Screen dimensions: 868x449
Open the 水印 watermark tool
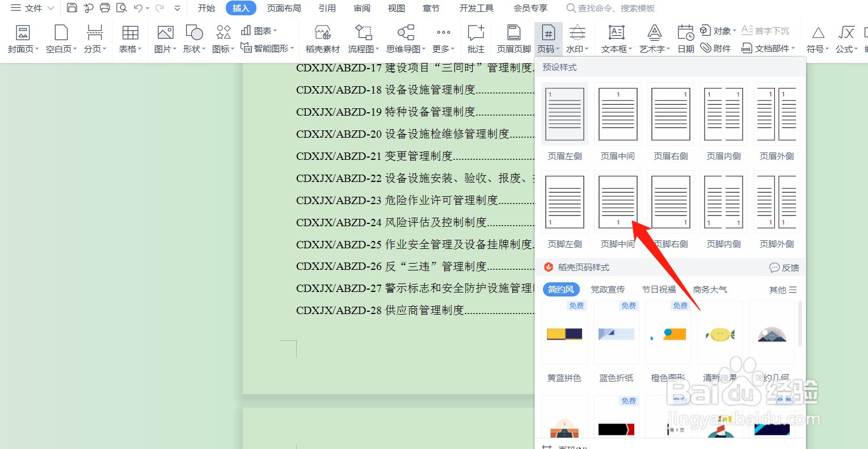pyautogui.click(x=578, y=39)
